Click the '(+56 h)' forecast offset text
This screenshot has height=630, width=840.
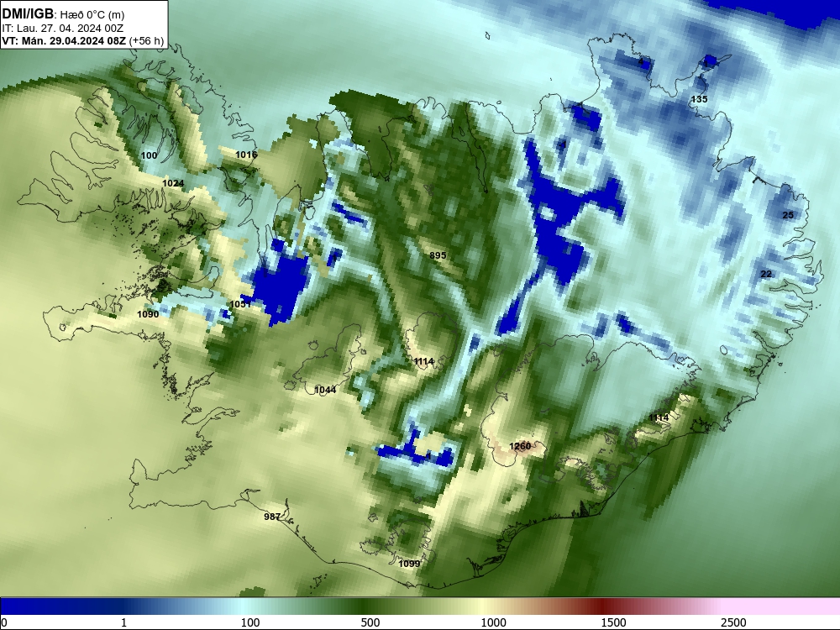coord(147,41)
